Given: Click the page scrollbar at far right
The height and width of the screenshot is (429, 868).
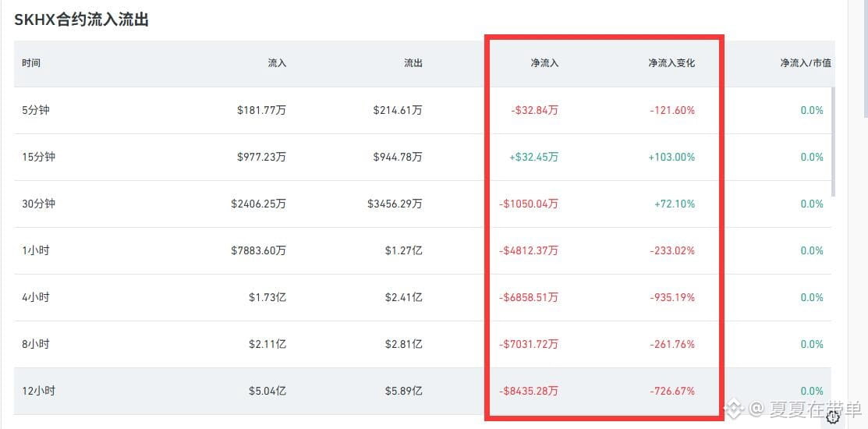Looking at the screenshot, I should (x=865, y=58).
